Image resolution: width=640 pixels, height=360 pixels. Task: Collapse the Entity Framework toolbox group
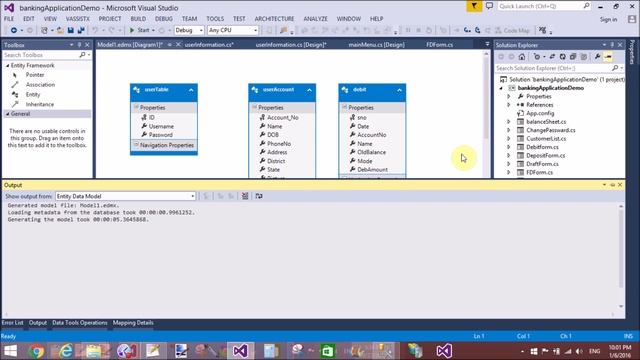coord(8,66)
